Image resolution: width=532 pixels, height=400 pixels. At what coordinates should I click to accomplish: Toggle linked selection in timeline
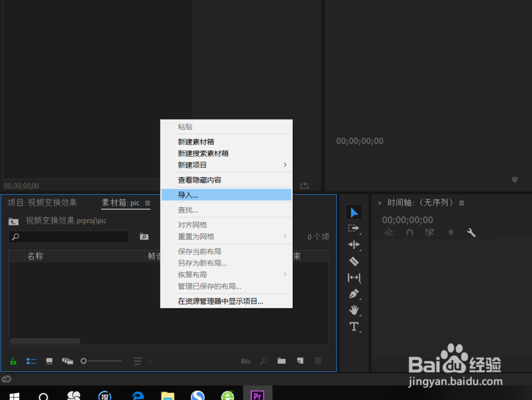click(429, 233)
